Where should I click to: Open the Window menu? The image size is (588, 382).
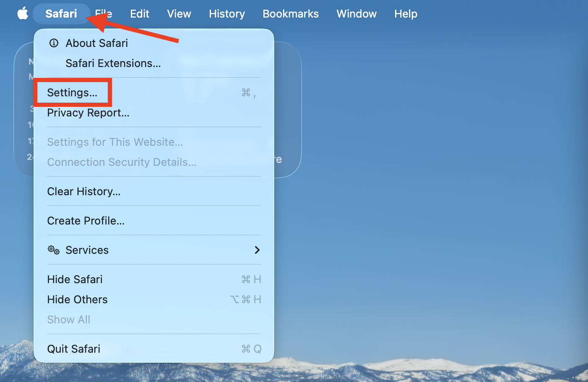pos(356,13)
